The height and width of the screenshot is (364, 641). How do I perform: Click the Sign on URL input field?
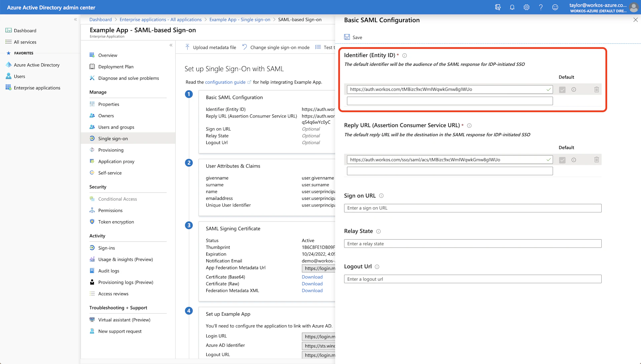point(473,208)
